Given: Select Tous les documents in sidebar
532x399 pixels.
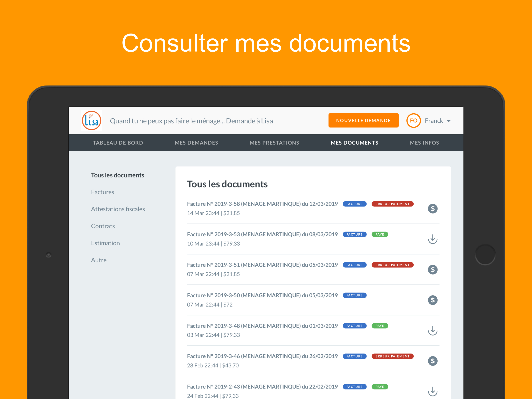Looking at the screenshot, I should click(117, 175).
